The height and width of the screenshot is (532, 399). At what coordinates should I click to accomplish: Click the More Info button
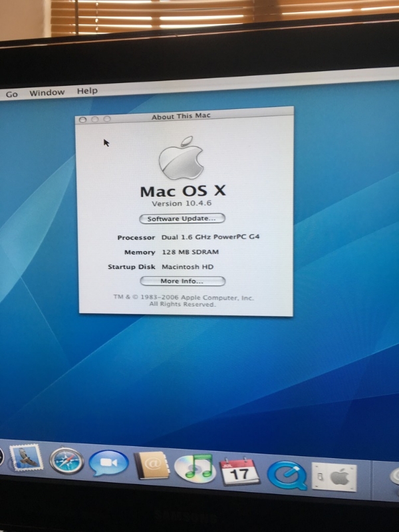182,281
